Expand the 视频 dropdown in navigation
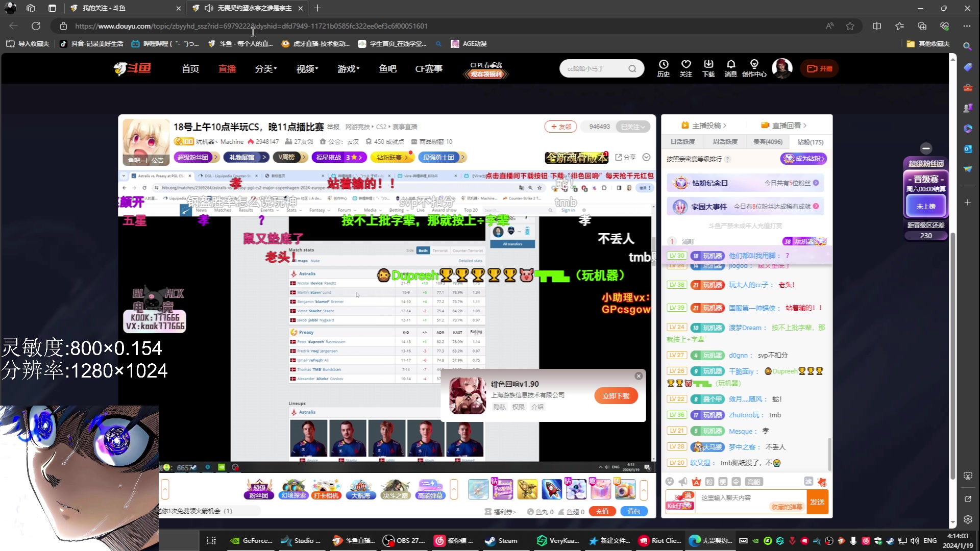Screen dimensions: 980x551 307,68
